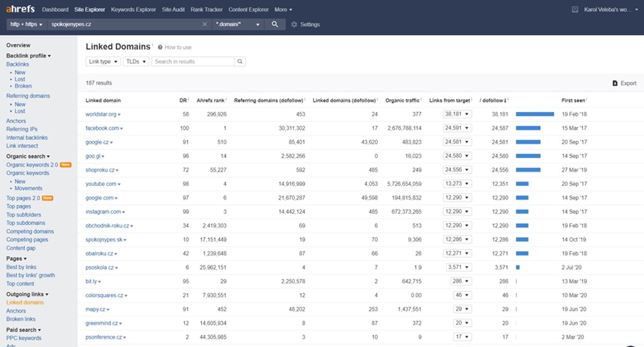The width and height of the screenshot is (644, 347).
Task: Expand the TLDs filter dropdown
Action: point(136,62)
